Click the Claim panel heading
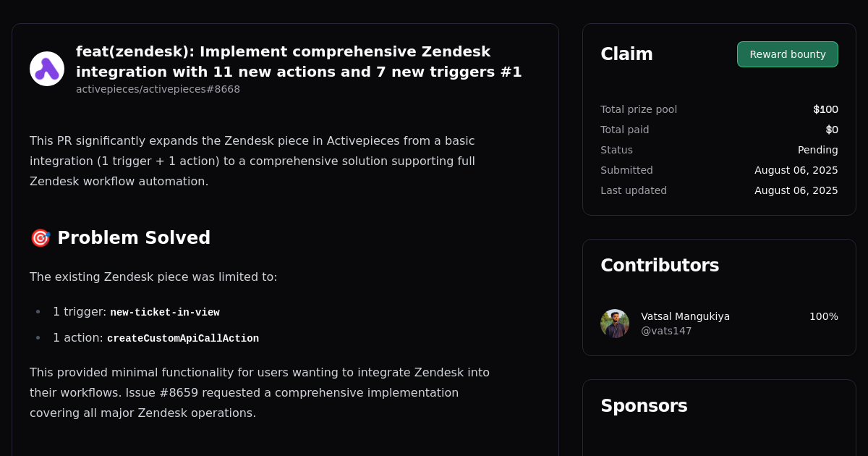The height and width of the screenshot is (456, 868). tap(626, 54)
